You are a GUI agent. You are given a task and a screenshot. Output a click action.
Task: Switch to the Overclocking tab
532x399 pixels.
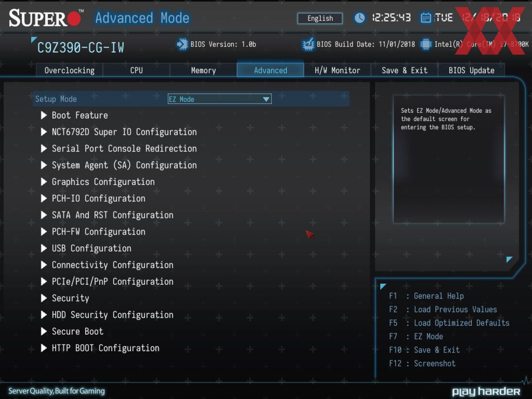click(x=69, y=70)
